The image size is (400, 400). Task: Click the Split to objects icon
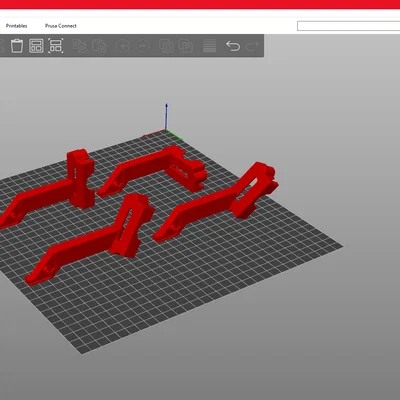coord(166,46)
